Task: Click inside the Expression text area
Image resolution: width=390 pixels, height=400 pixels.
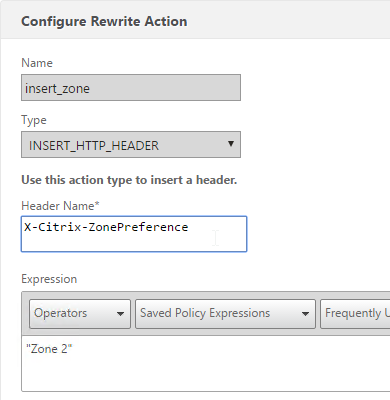Action: click(206, 364)
